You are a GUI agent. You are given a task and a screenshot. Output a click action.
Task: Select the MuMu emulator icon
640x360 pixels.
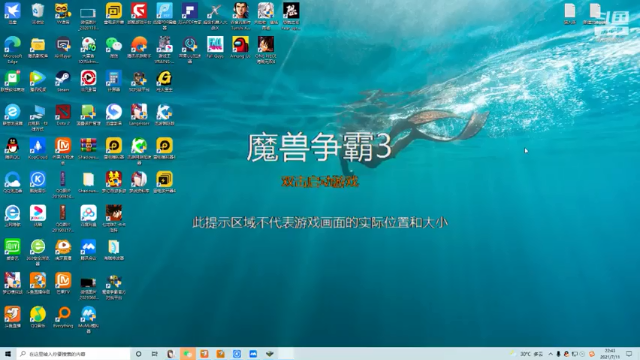point(88,320)
